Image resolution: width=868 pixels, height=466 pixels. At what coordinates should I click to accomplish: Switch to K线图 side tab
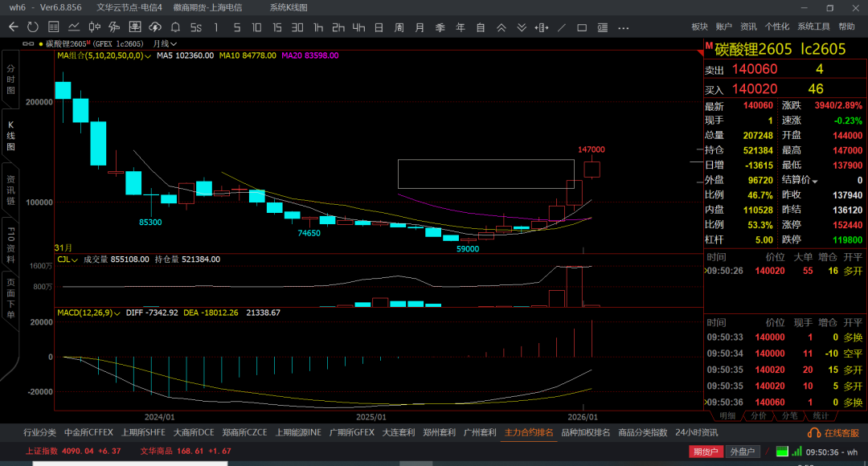click(x=10, y=136)
